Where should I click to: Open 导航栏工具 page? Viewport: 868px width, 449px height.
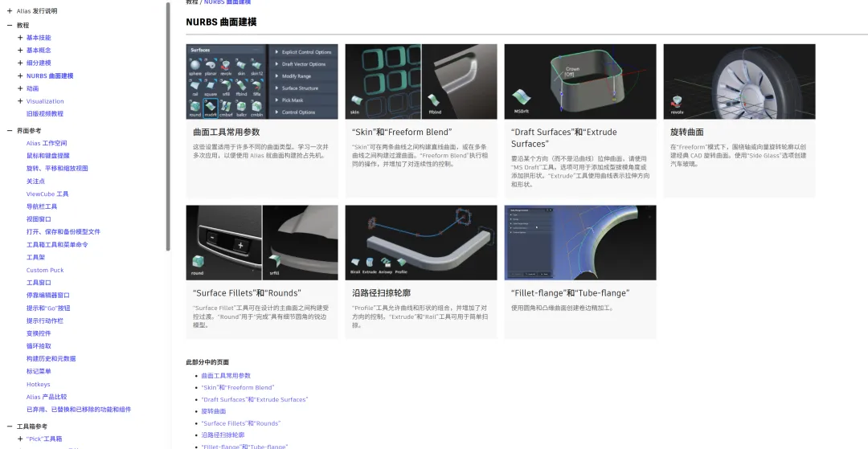(x=42, y=206)
